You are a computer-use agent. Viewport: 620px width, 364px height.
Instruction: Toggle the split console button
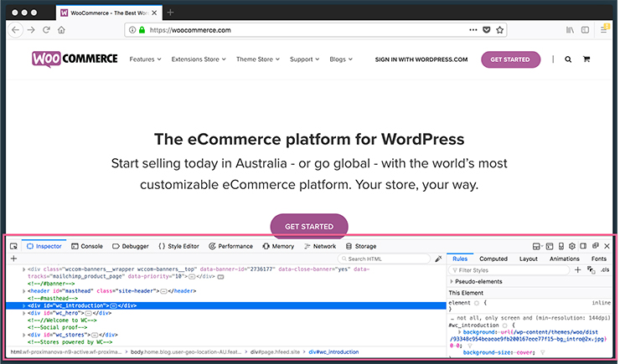[x=550, y=246]
